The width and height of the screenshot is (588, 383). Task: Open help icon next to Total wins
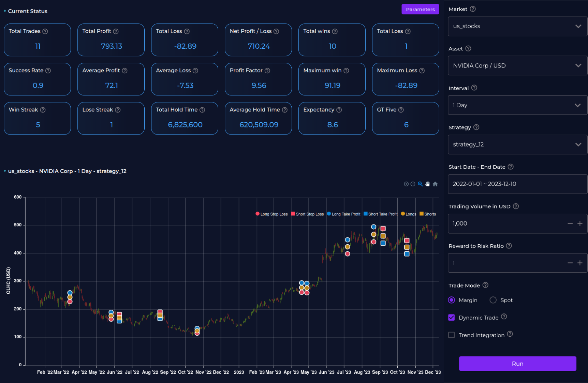pos(335,31)
